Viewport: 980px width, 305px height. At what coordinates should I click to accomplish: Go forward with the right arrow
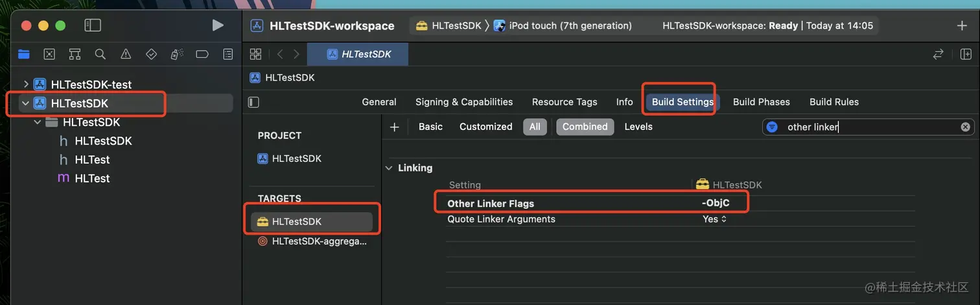pos(296,55)
